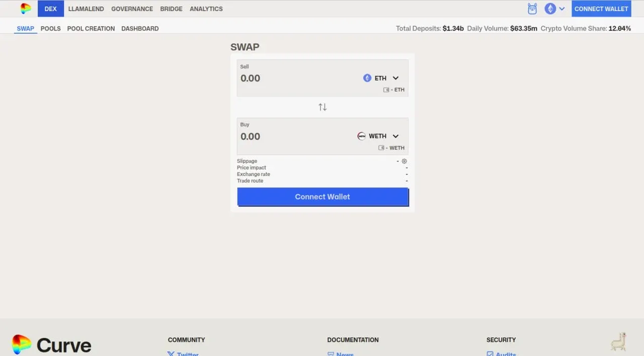644x356 pixels.
Task: Go to LLAMALEND
Action: 86,9
